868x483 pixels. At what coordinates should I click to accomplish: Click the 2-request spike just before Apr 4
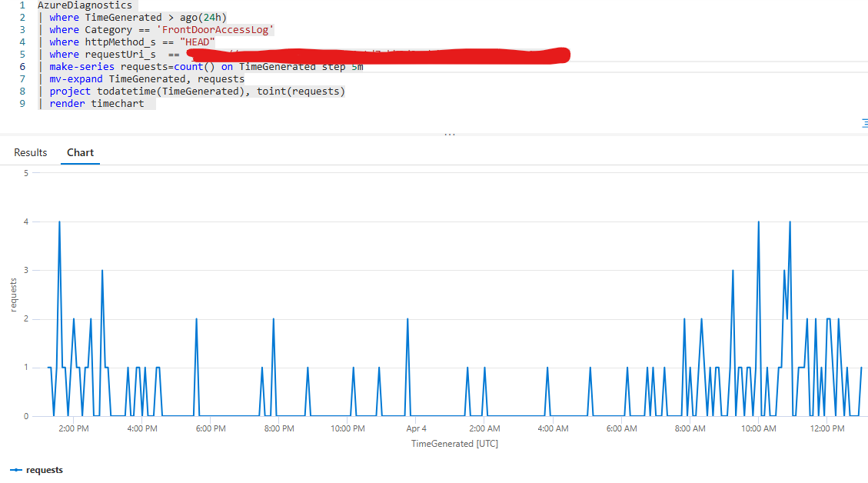407,319
